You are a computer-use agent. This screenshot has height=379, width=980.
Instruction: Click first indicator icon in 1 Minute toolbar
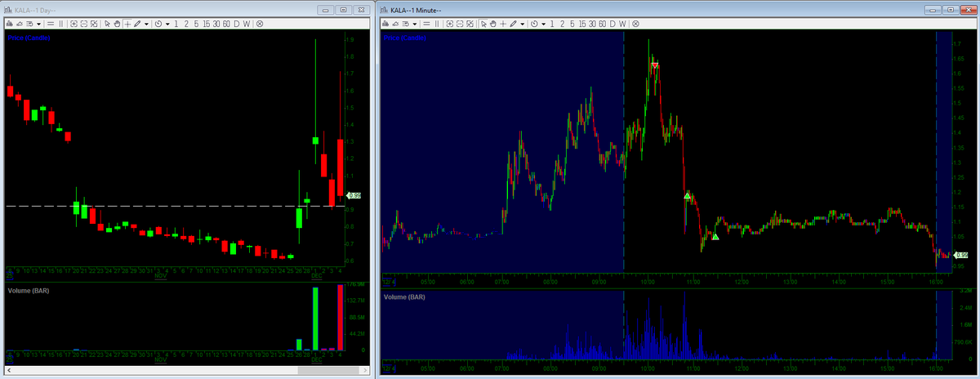(x=385, y=24)
